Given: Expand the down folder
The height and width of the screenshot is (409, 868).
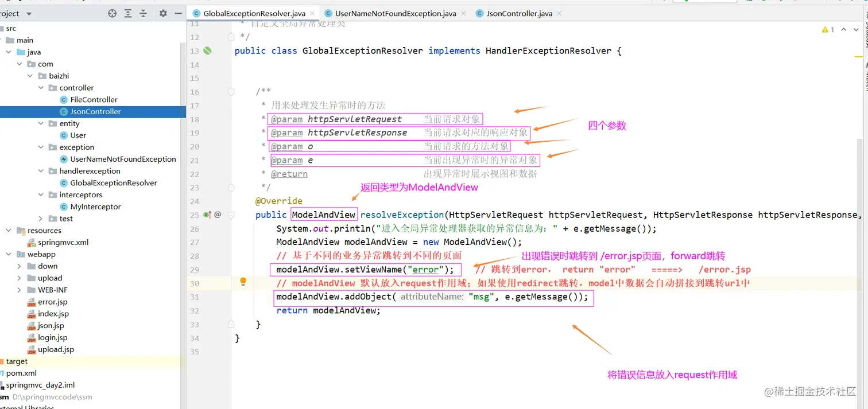Looking at the screenshot, I should coord(20,266).
